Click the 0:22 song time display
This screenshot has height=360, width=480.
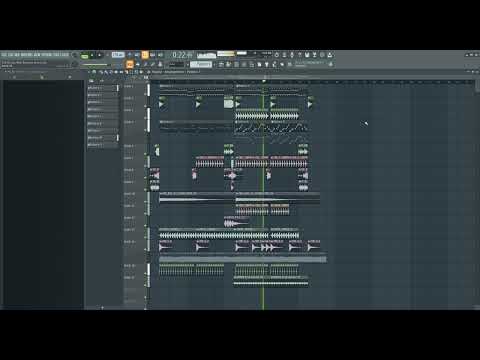[182, 55]
